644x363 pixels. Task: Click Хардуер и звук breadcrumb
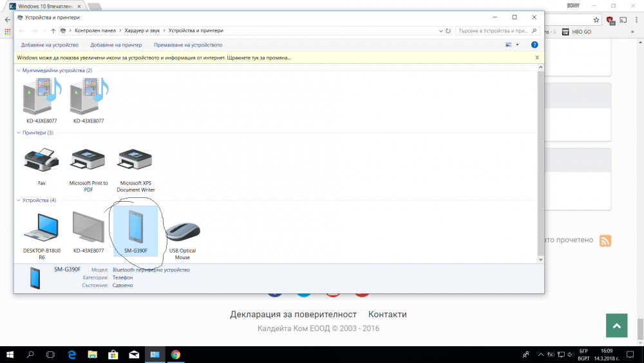coord(142,31)
